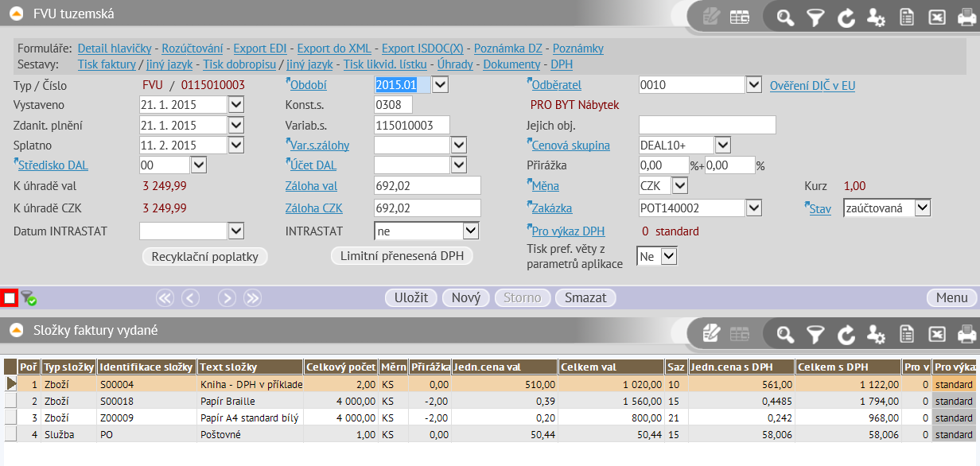Open search magnifier in Složky faktury vydané toolbar
This screenshot has width=980, height=466.
(x=785, y=334)
